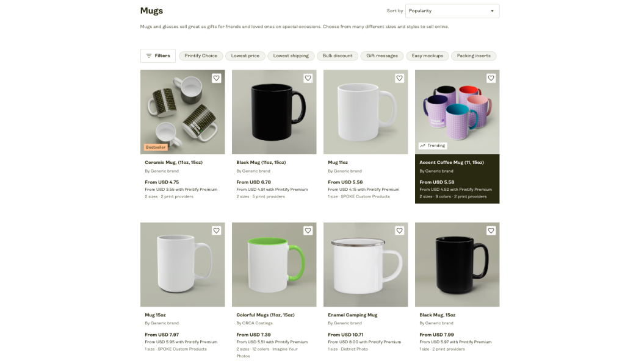Favorite the Ceramic Mug with heart icon
This screenshot has height=364, width=625.
click(216, 78)
